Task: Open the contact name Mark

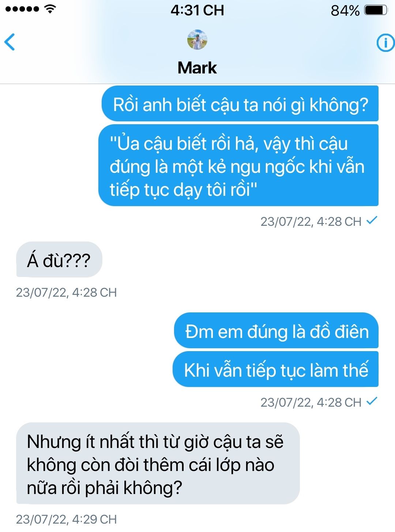Action: [x=197, y=68]
